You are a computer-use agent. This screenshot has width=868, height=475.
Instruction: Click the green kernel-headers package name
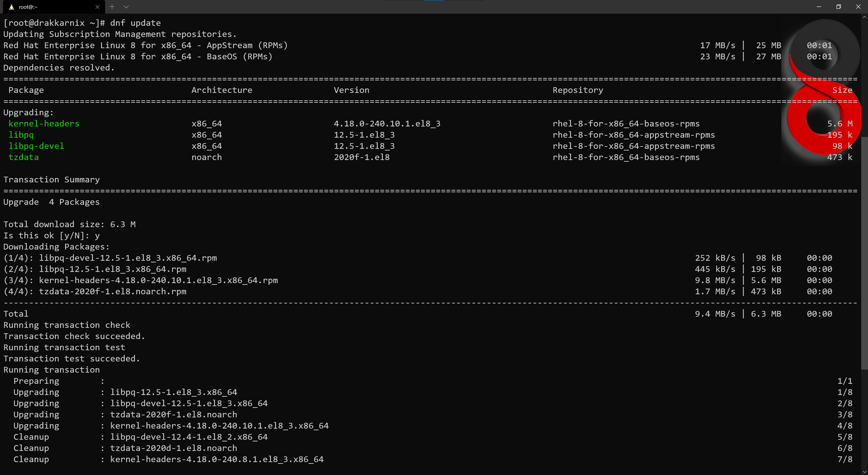(x=44, y=124)
